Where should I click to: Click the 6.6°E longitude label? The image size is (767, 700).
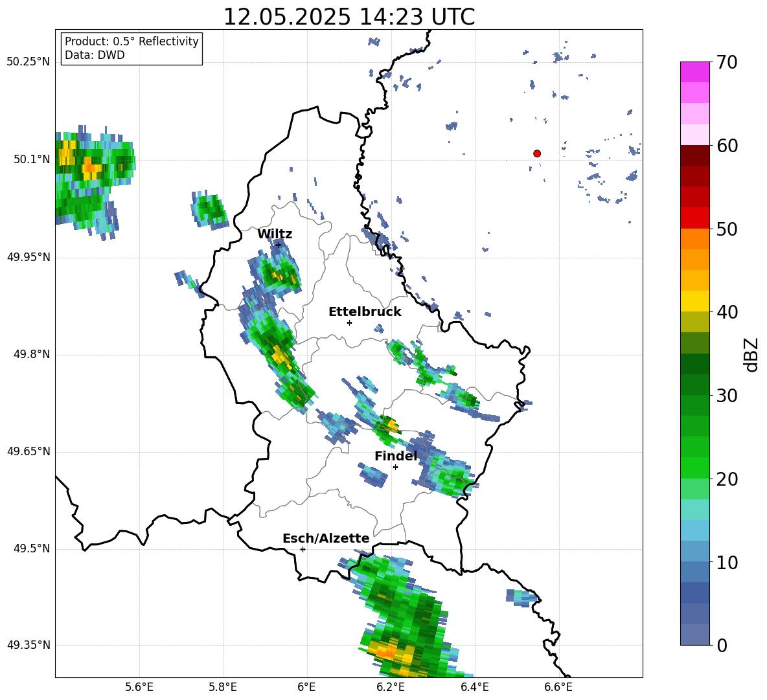[x=558, y=687]
